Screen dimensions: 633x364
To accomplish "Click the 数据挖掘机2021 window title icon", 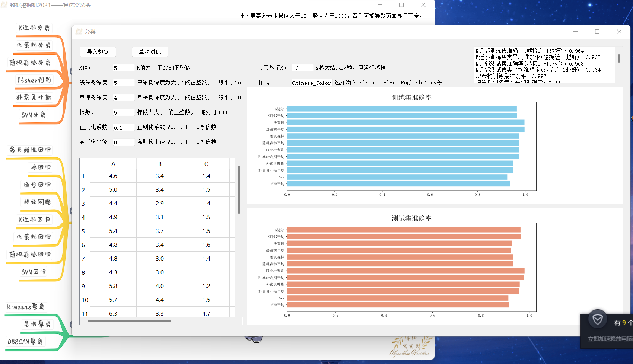I will point(4,5).
